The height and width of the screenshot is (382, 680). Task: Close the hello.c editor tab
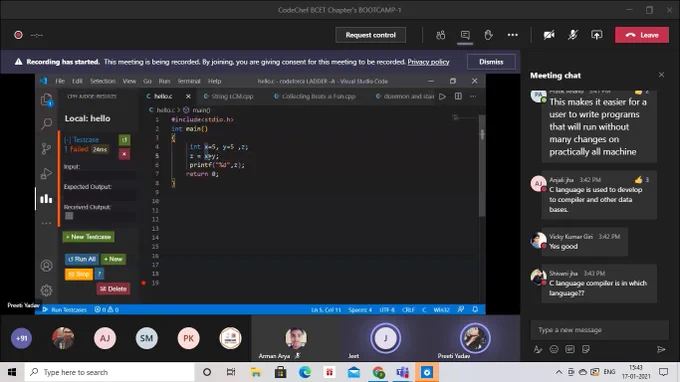[188, 96]
